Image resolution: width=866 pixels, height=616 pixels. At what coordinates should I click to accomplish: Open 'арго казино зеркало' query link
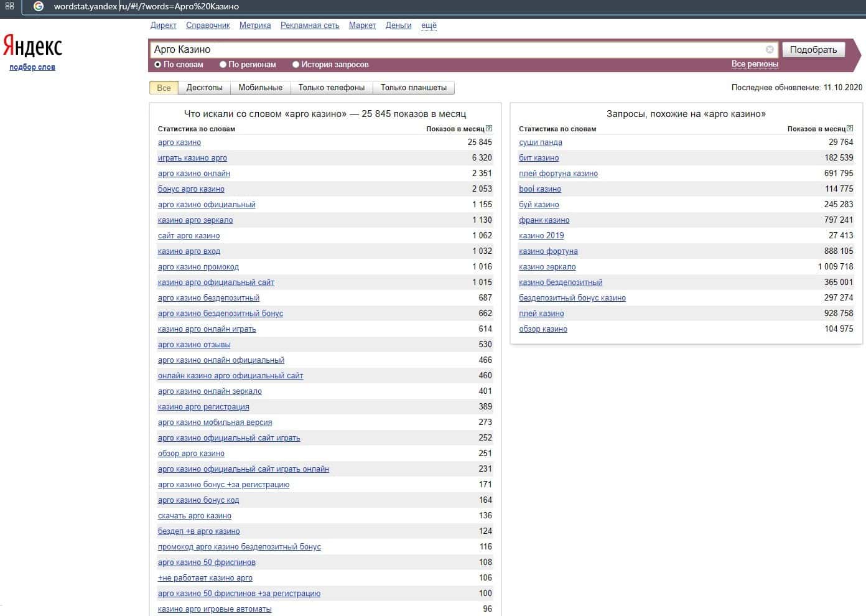pos(195,220)
